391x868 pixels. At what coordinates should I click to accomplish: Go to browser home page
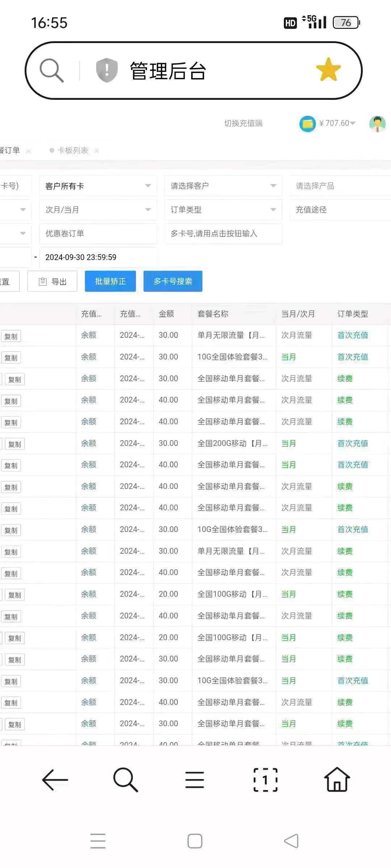click(337, 779)
